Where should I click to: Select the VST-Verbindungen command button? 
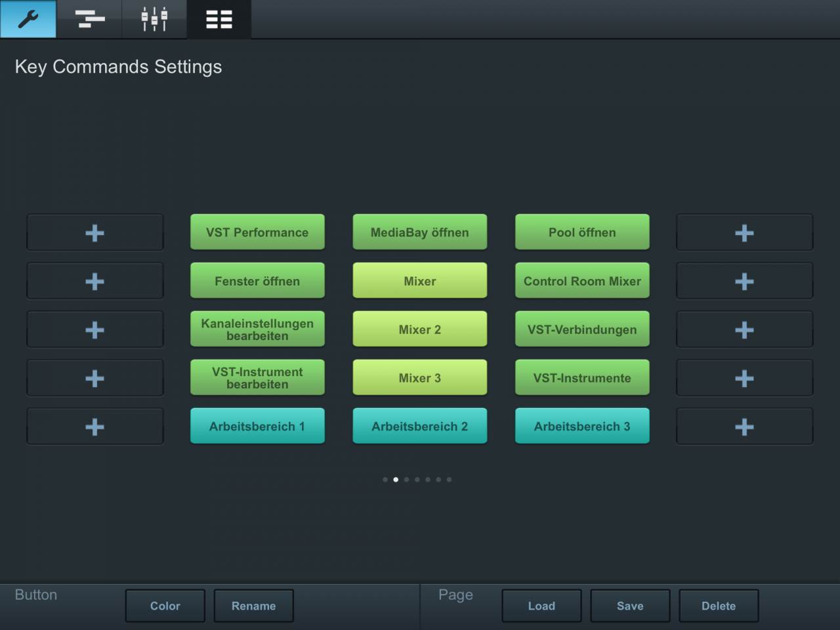(582, 329)
